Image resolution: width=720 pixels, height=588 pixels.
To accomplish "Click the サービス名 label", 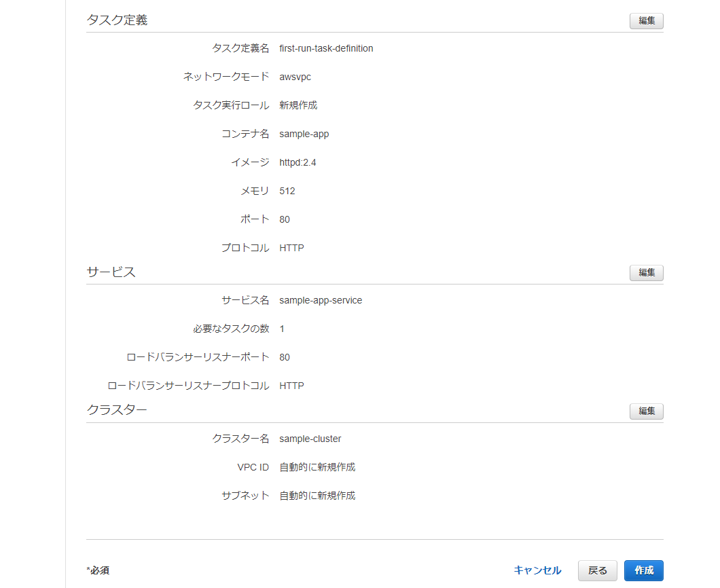I will point(245,300).
